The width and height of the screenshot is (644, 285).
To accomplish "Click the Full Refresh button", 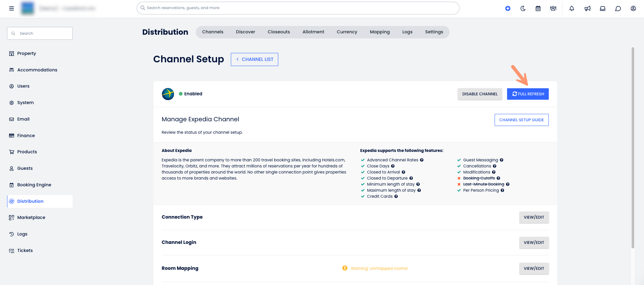I will 528,94.
